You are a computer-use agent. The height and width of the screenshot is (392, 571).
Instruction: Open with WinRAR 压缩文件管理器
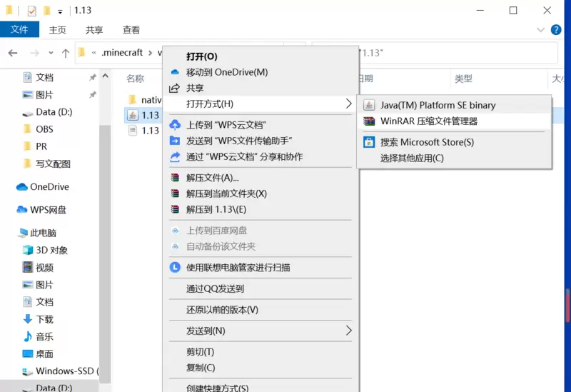coord(454,121)
